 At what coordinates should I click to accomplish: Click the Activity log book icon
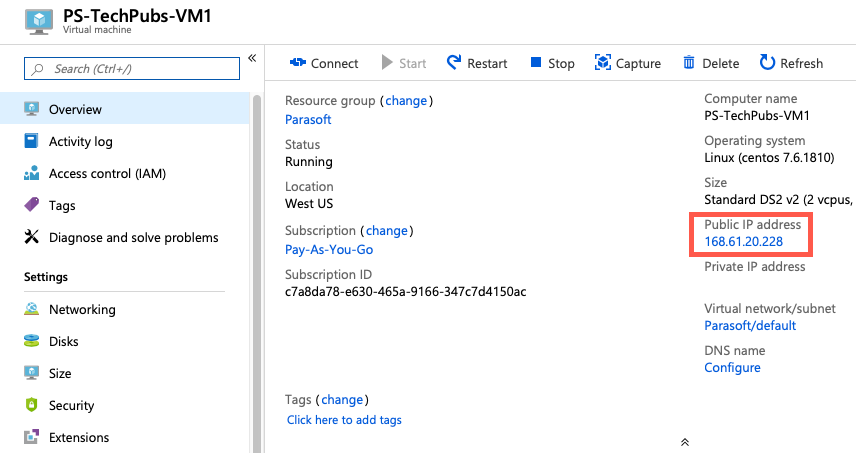[x=32, y=141]
